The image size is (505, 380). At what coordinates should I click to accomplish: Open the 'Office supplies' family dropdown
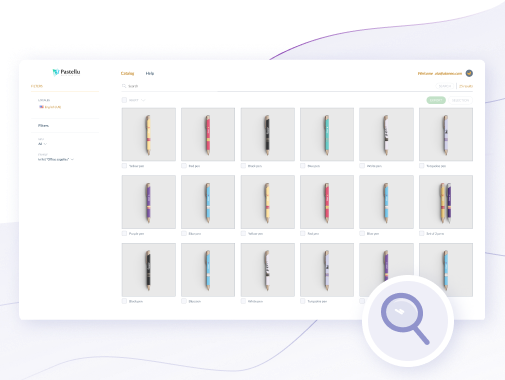click(56, 159)
